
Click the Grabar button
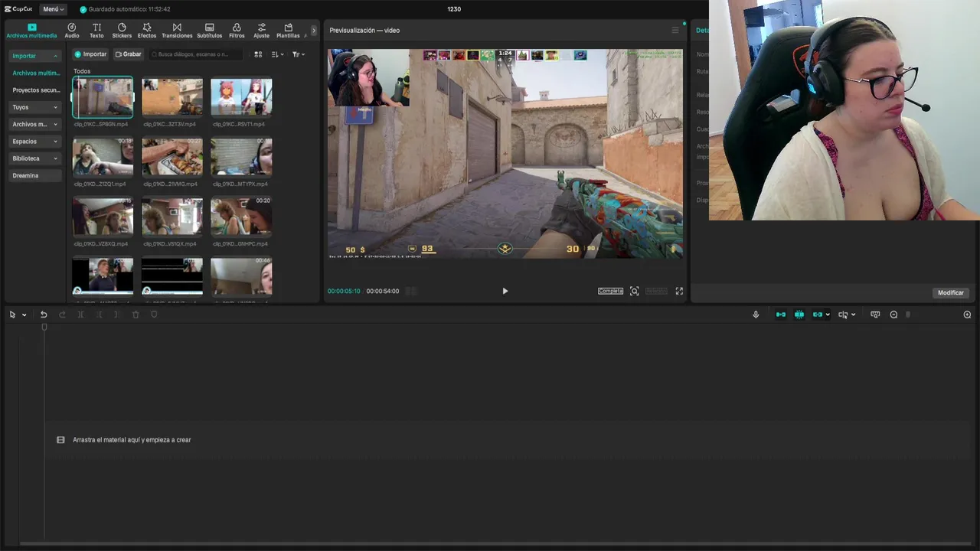click(x=129, y=54)
